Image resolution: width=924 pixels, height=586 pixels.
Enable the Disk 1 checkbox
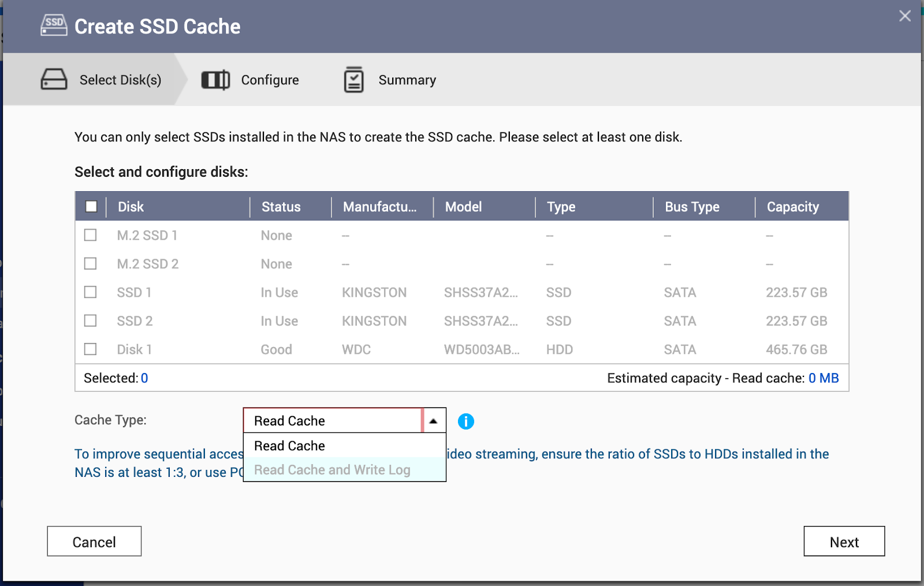[x=91, y=349]
